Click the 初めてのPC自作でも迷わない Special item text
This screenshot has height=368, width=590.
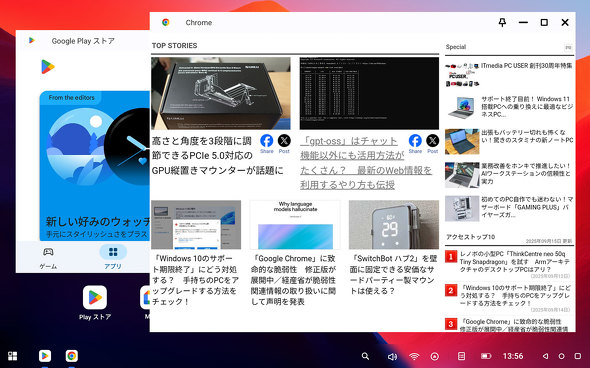tap(527, 207)
